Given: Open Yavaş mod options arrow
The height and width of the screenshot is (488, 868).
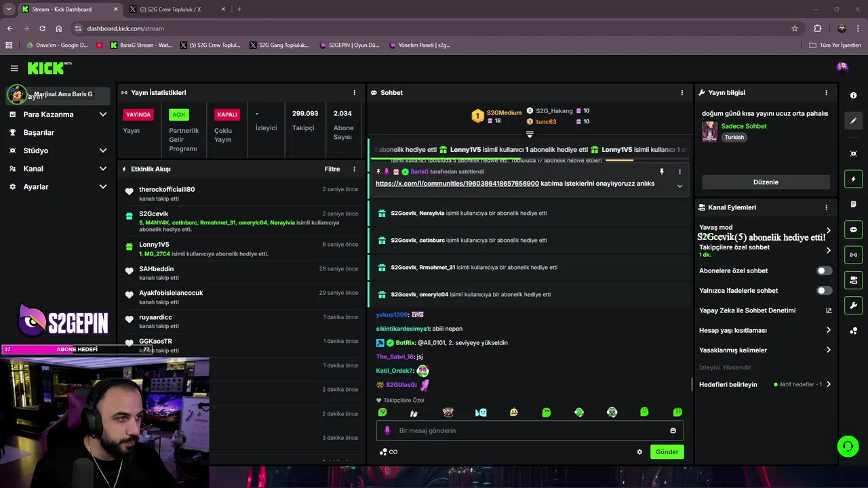Looking at the screenshot, I should 829,230.
